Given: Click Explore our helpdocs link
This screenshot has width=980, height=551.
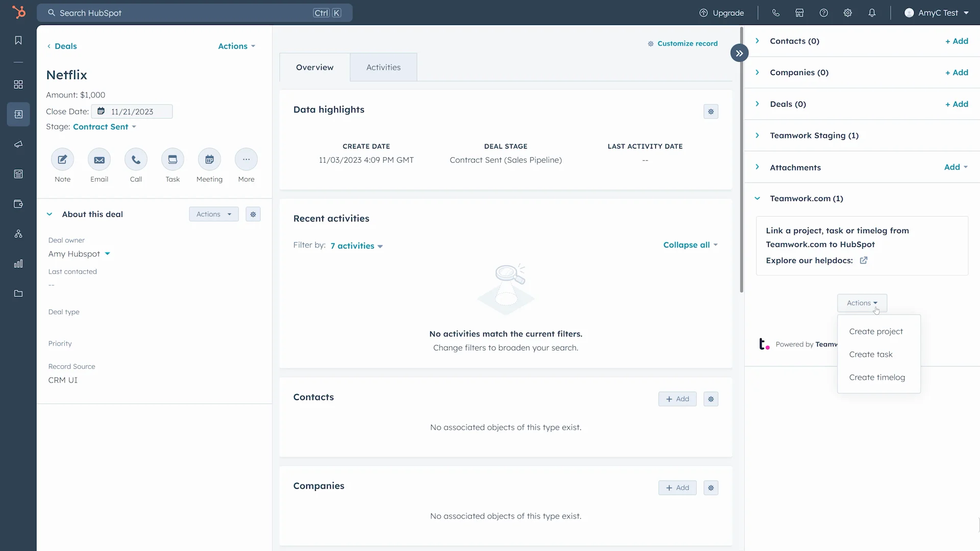Looking at the screenshot, I should point(864,260).
